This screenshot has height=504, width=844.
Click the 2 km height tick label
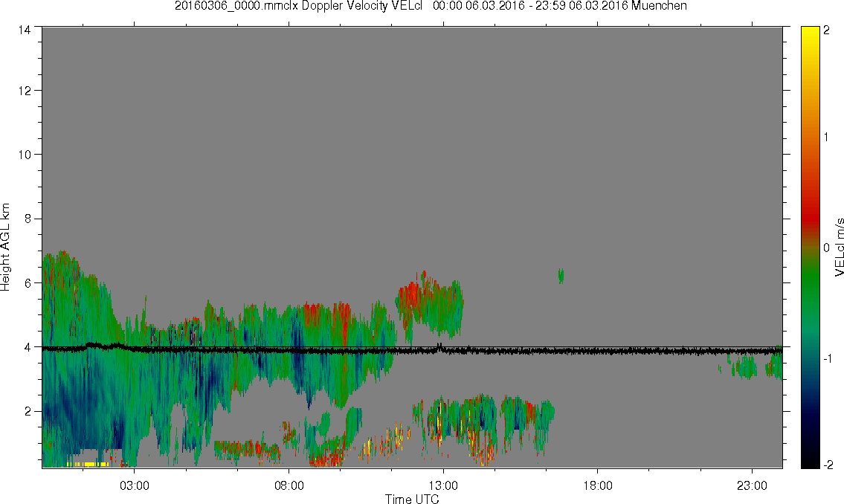pos(28,412)
